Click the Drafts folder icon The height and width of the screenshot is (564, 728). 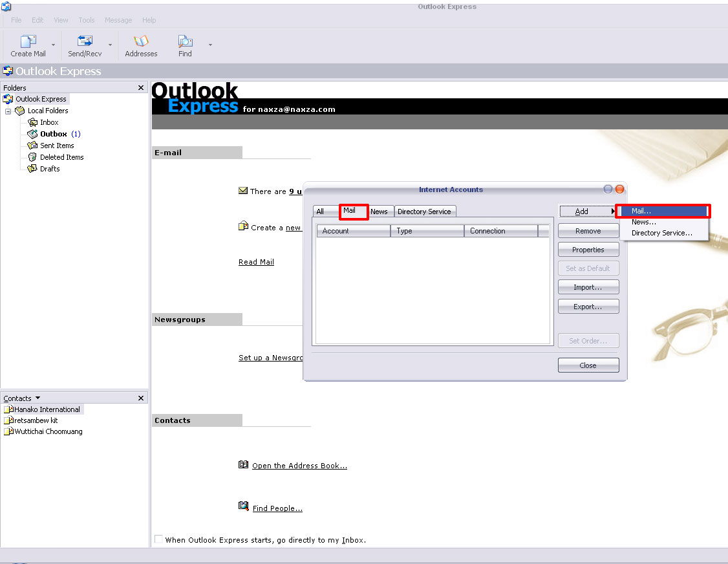pyautogui.click(x=32, y=169)
